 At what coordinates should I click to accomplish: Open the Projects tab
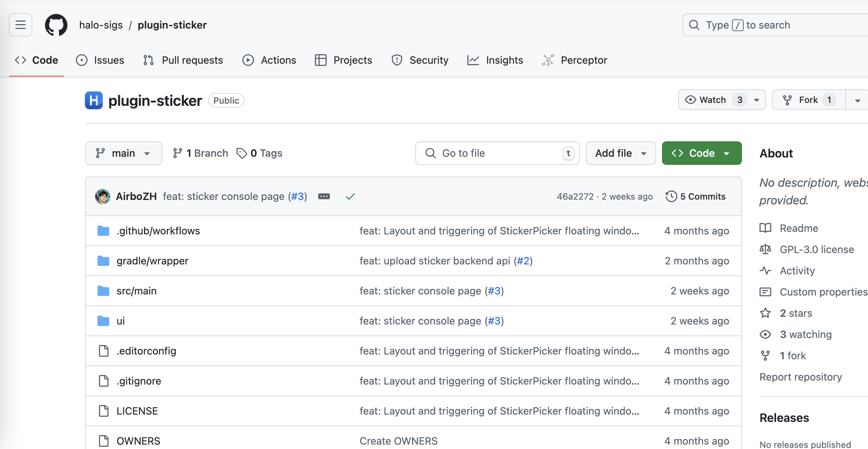coord(343,60)
